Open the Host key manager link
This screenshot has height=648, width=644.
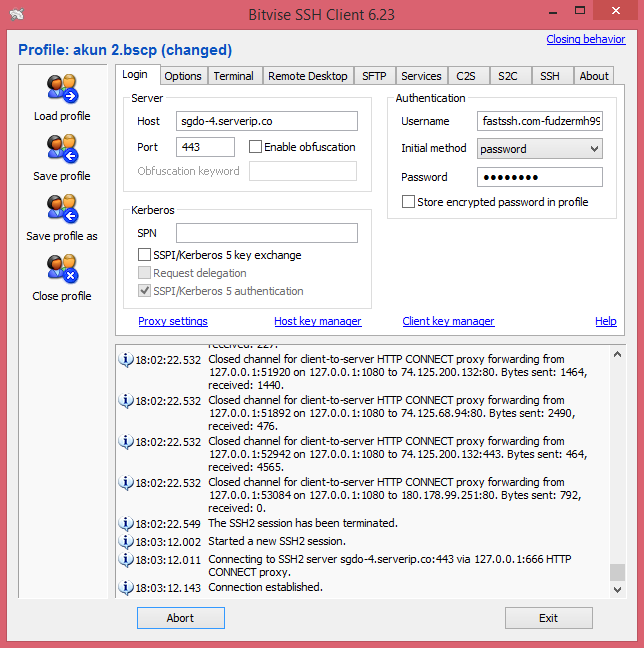[318, 321]
